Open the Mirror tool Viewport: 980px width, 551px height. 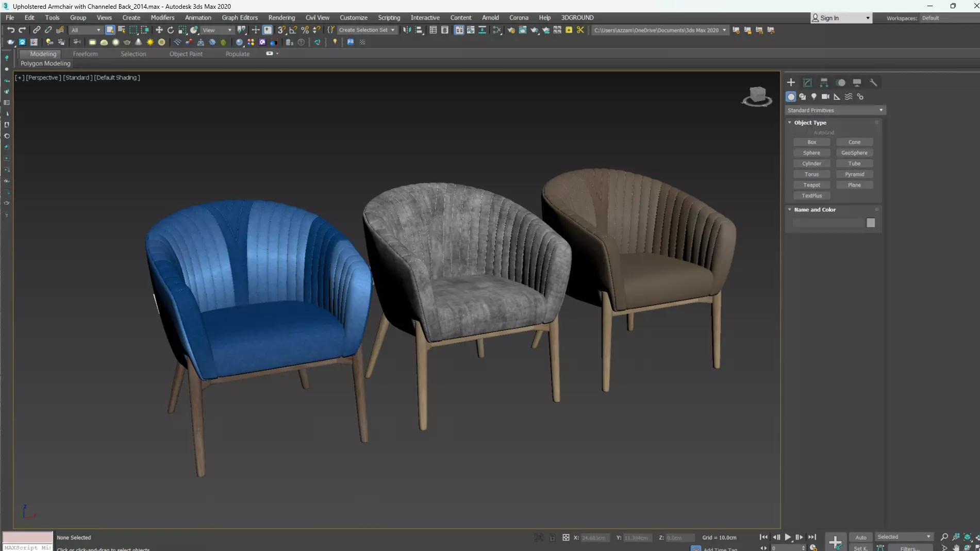tap(407, 30)
